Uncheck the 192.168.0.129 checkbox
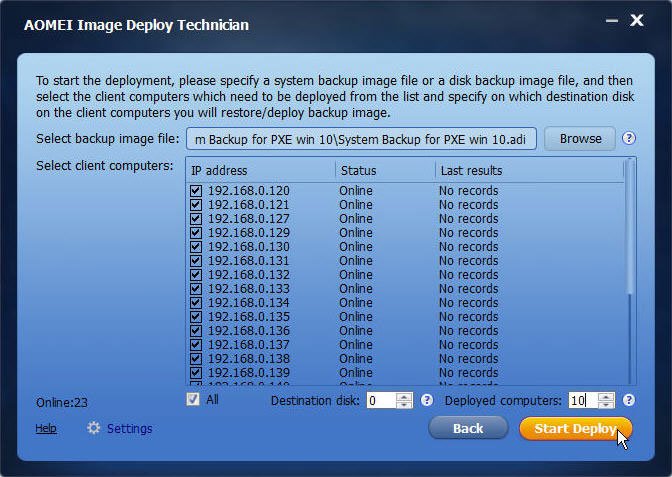This screenshot has width=672, height=477. 196,233
